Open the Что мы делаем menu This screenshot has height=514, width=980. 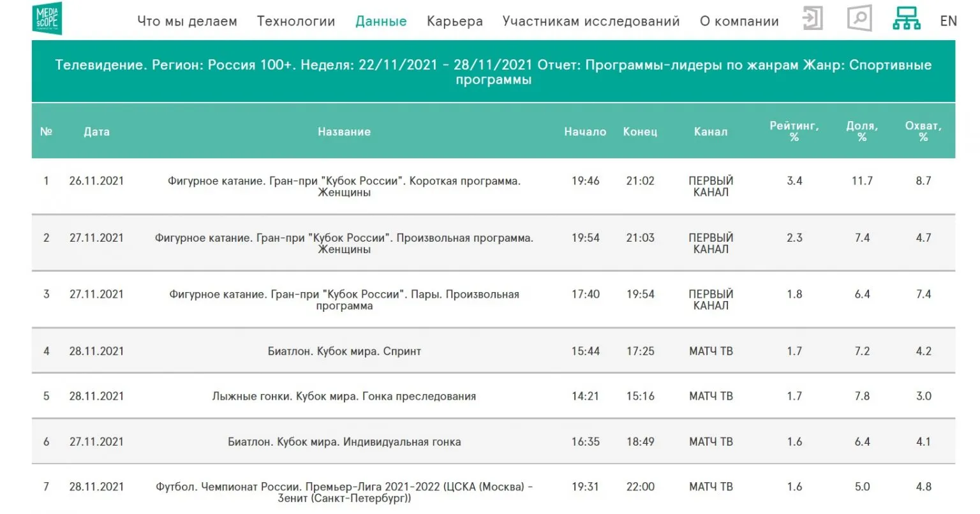coord(187,21)
